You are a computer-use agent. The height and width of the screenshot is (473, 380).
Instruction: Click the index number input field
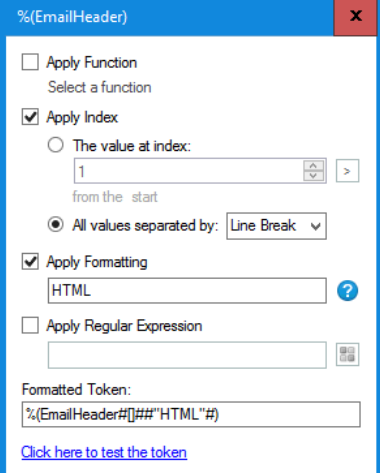coord(189,171)
